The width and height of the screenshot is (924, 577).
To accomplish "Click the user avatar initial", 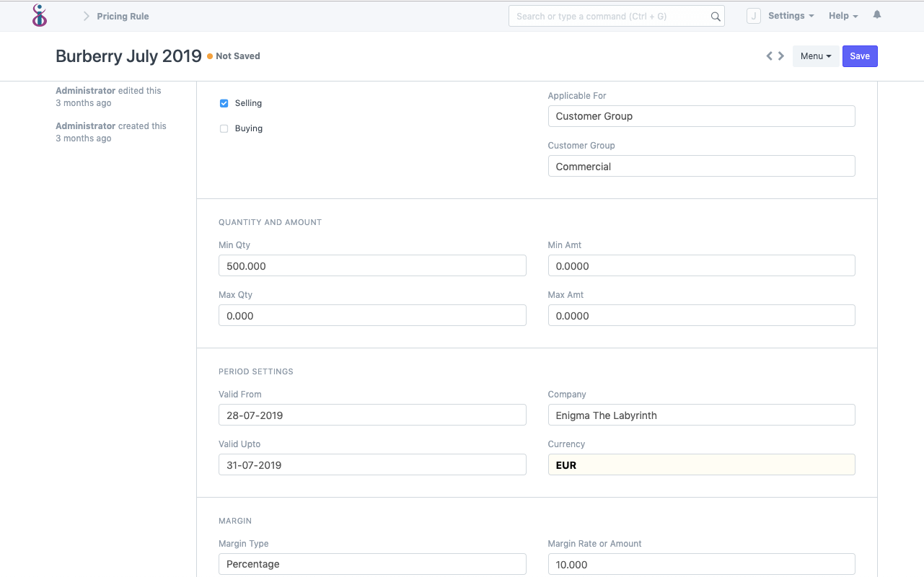I will tap(753, 15).
